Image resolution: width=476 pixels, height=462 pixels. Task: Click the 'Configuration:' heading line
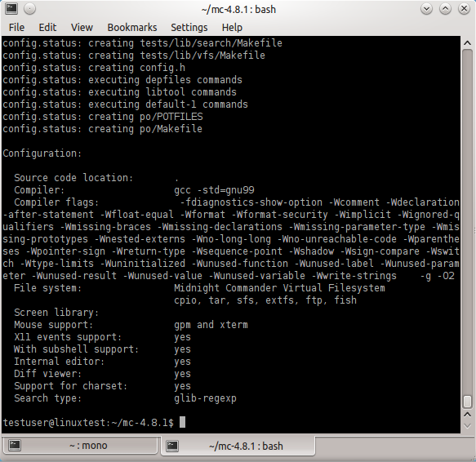[x=42, y=153]
